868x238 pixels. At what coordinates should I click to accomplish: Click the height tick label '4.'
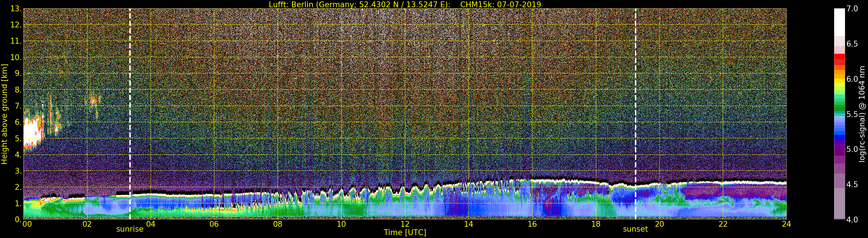click(x=18, y=155)
